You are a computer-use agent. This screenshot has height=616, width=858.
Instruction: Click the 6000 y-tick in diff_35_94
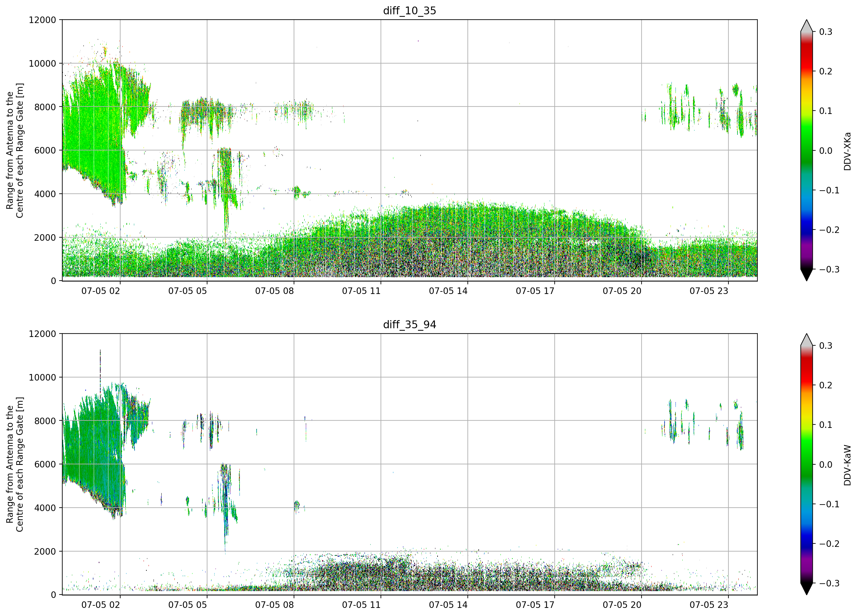point(45,464)
